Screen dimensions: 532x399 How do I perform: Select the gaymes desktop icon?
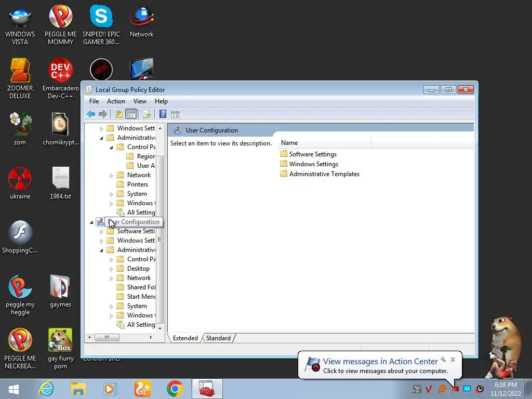click(60, 291)
